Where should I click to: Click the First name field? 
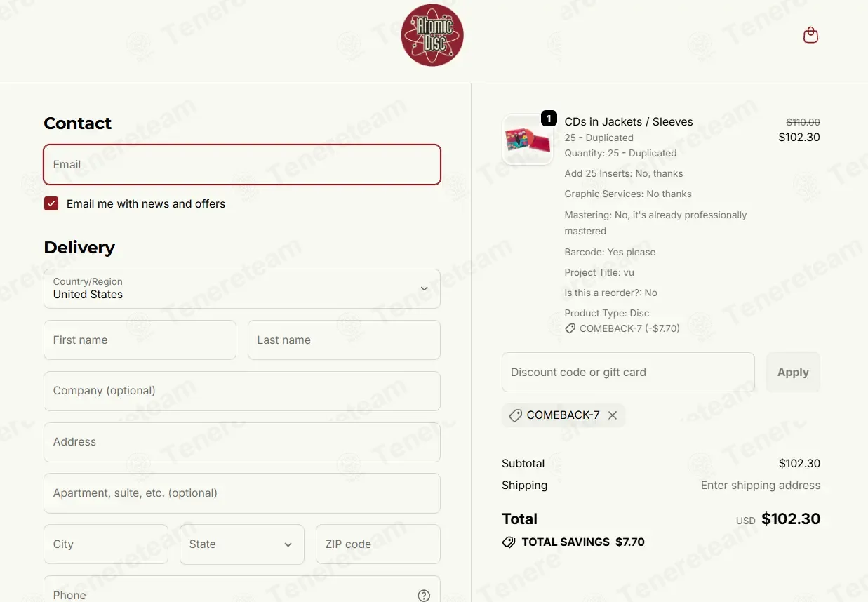tap(140, 340)
